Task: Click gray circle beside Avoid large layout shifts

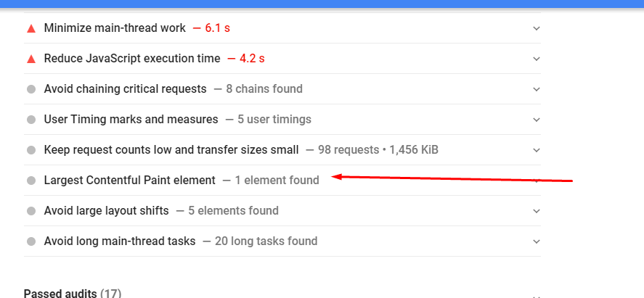Action: [x=31, y=211]
